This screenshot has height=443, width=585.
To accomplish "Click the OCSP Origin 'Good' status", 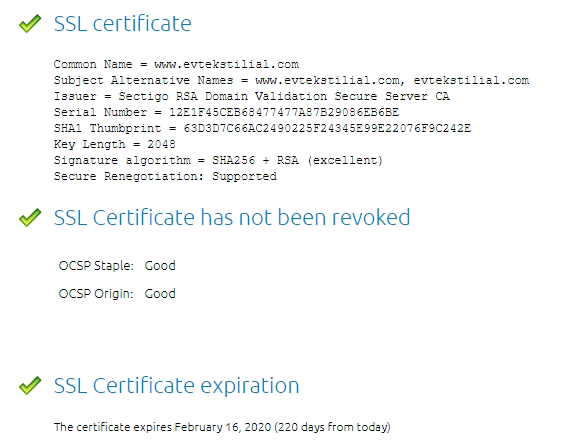I will pyautogui.click(x=160, y=294).
